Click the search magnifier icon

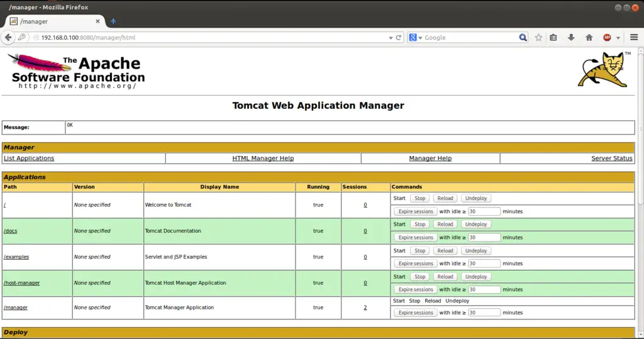pos(523,37)
